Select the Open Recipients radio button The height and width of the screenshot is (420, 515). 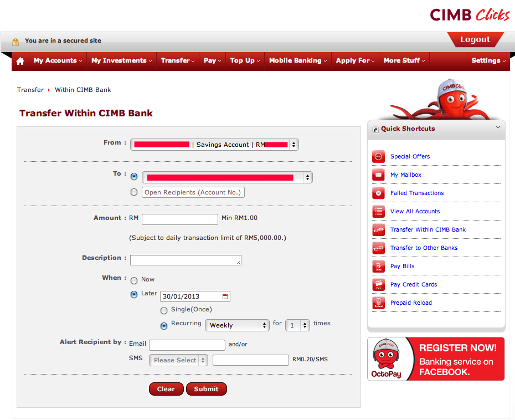click(x=134, y=192)
